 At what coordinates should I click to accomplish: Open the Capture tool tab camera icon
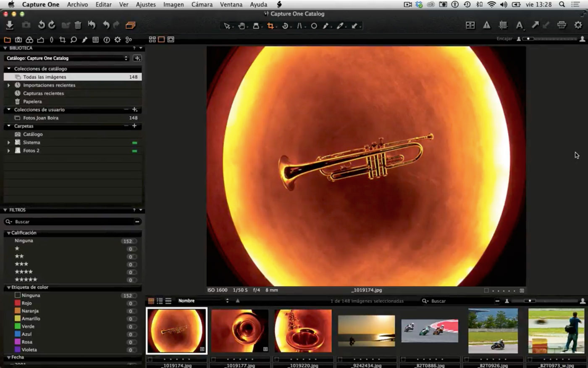(x=18, y=40)
